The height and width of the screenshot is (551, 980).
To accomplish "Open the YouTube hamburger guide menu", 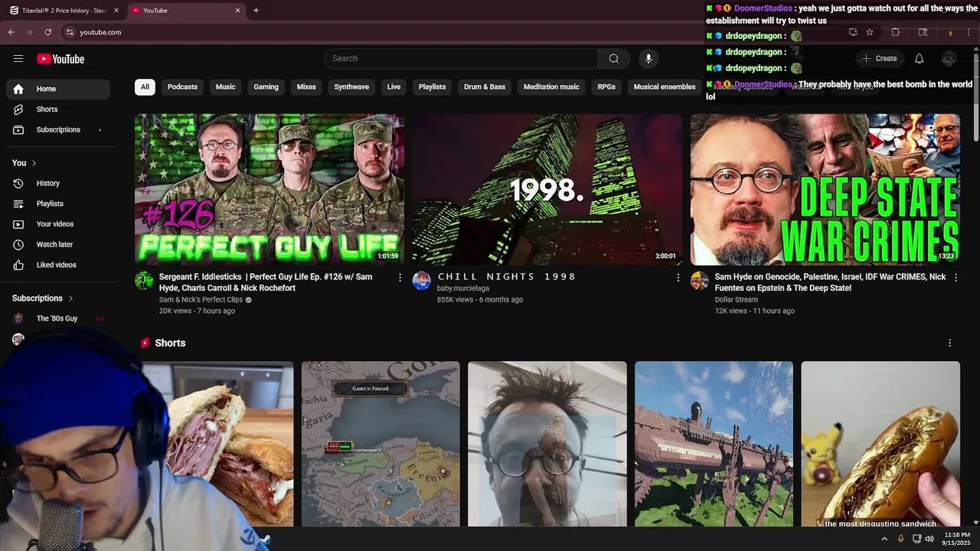I will pyautogui.click(x=18, y=59).
